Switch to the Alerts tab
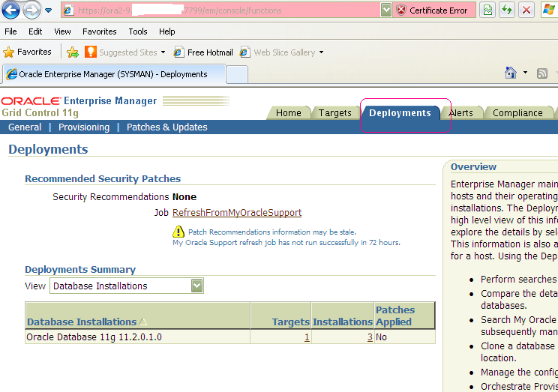The width and height of the screenshot is (558, 392). click(461, 113)
